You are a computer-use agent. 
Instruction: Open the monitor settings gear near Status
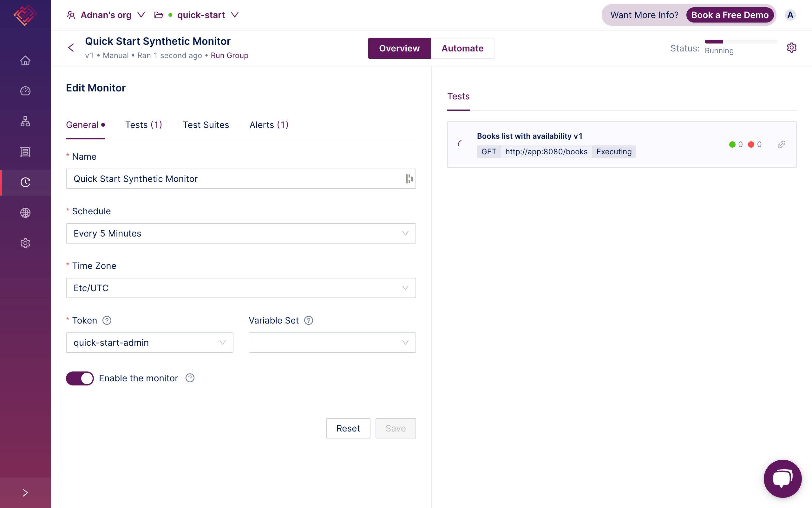[791, 48]
